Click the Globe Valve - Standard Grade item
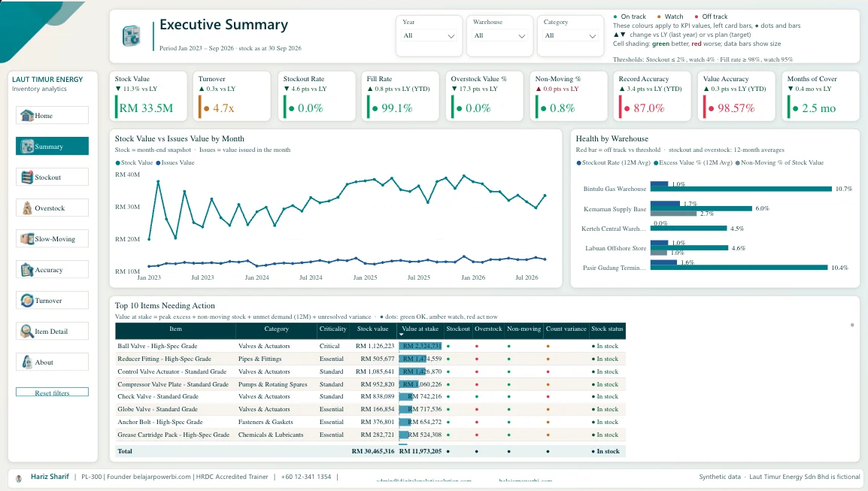 157,409
